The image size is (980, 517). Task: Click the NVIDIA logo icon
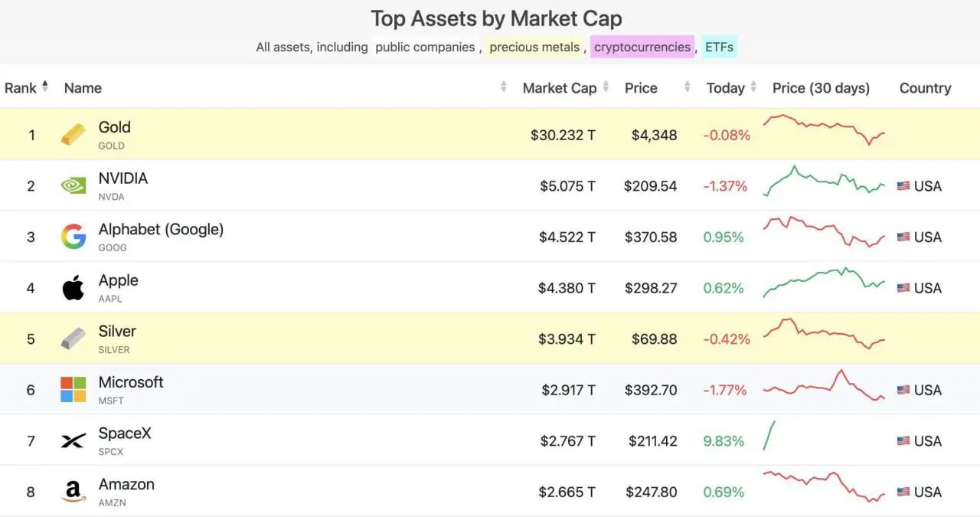[x=73, y=185]
